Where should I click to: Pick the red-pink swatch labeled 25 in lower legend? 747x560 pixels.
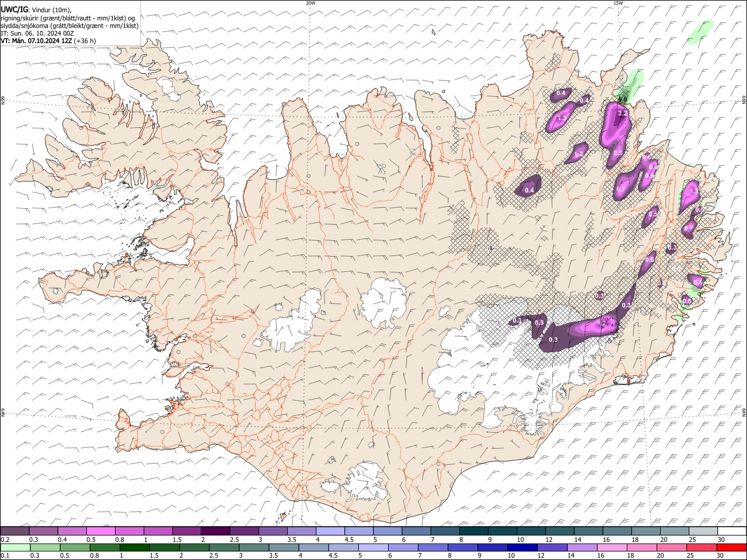tap(701, 547)
